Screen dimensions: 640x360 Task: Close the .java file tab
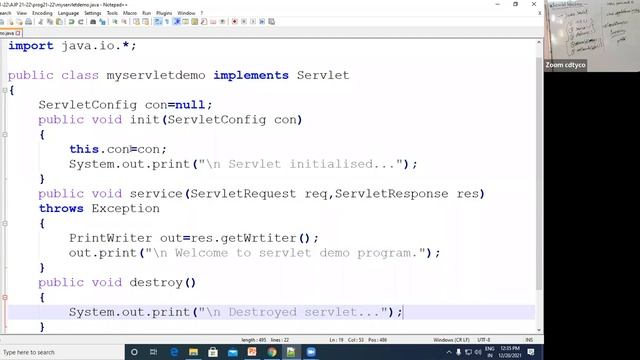pyautogui.click(x=18, y=33)
